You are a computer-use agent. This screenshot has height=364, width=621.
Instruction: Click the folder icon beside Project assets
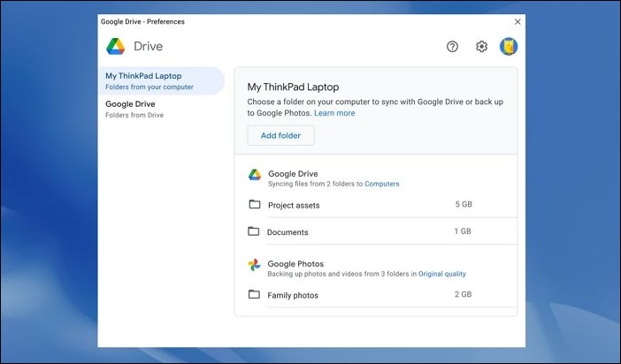coord(254,204)
